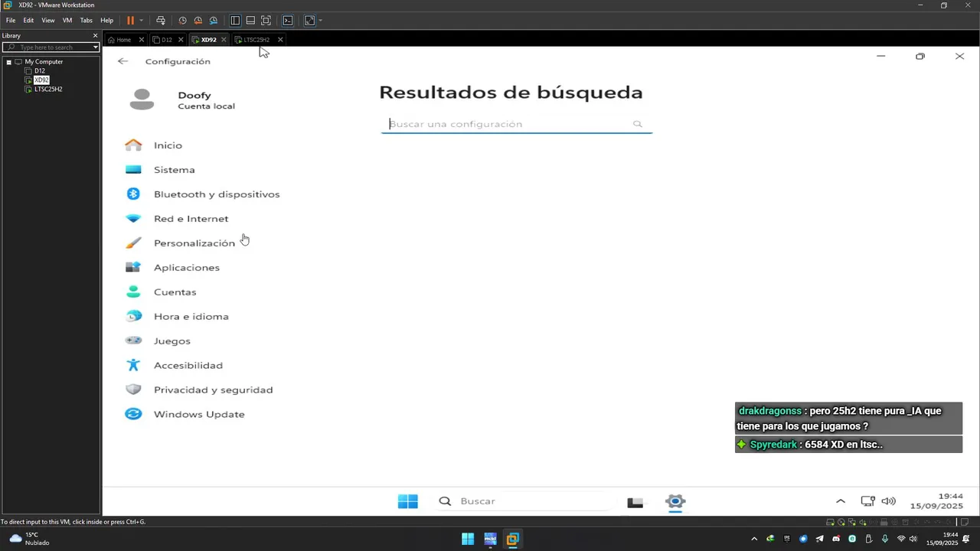Open the Doofy local account profile
Screen dimensions: 980x551
click(182, 100)
